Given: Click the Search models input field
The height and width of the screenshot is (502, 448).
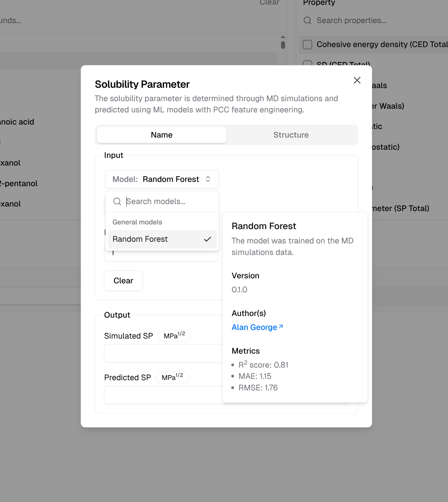Looking at the screenshot, I should [170, 201].
